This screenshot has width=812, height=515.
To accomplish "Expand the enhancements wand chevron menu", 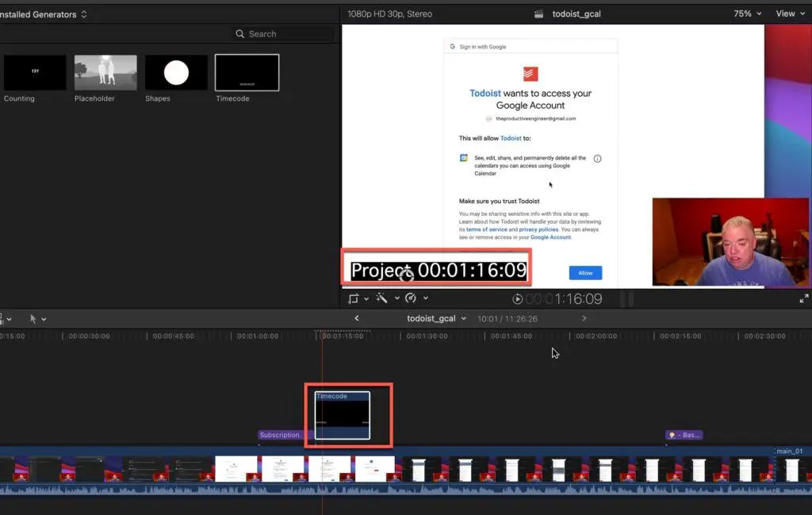I will 396,298.
